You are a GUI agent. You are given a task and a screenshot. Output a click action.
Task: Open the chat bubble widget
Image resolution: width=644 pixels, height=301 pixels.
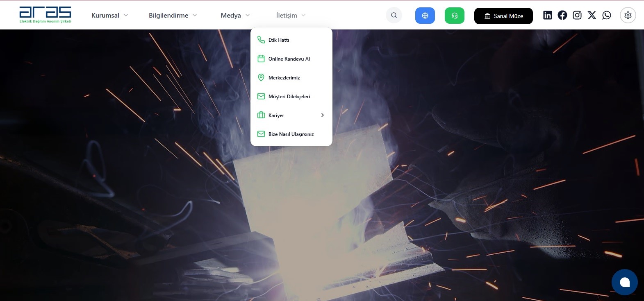point(624,282)
